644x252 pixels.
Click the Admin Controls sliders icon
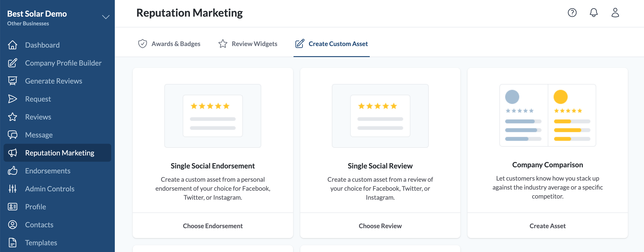13,189
